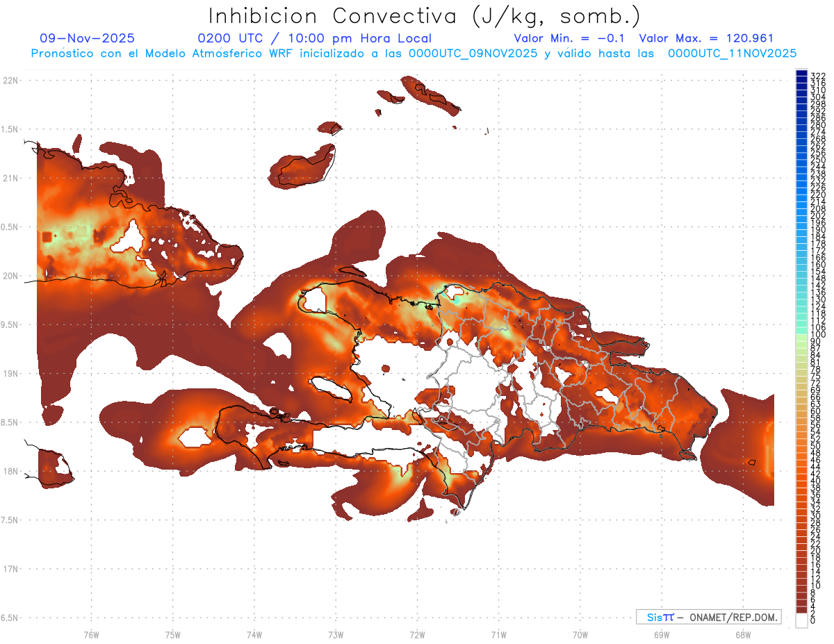This screenshot has height=644, width=834.
Task: Click the '74W' longitude label
Action: 254,634
